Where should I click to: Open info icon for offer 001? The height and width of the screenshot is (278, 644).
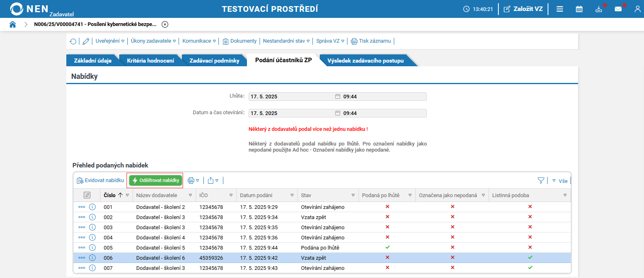[92, 207]
